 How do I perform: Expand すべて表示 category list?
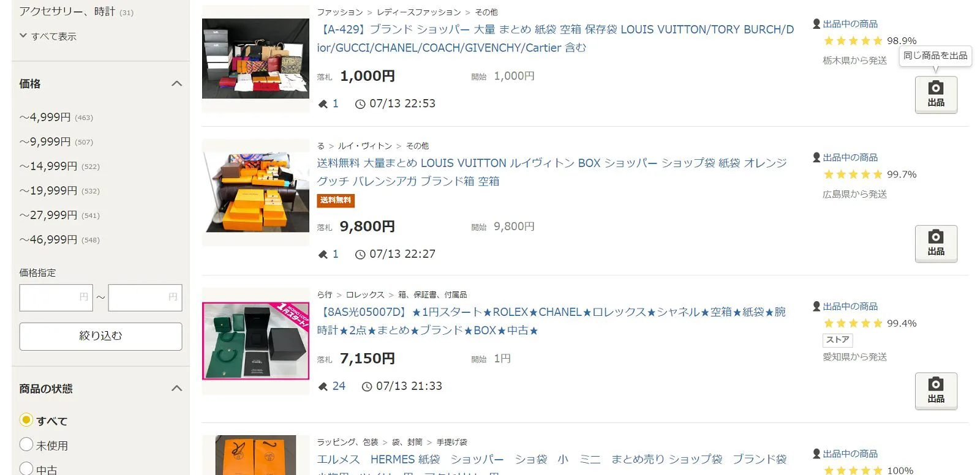tap(48, 36)
